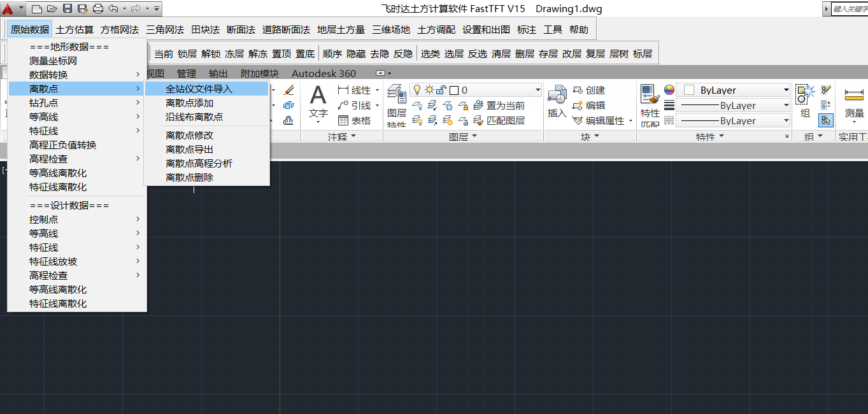The height and width of the screenshot is (414, 868).
Task: Open the 设置和出图 menu
Action: 487,30
